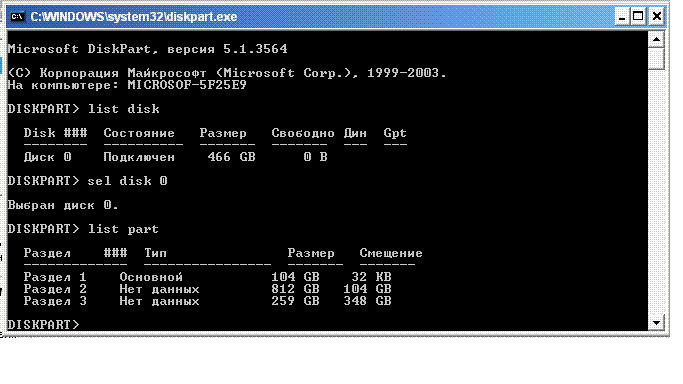Viewport: 683px width, 384px height.
Task: Click the 'Свободно' column header
Action: (303, 133)
